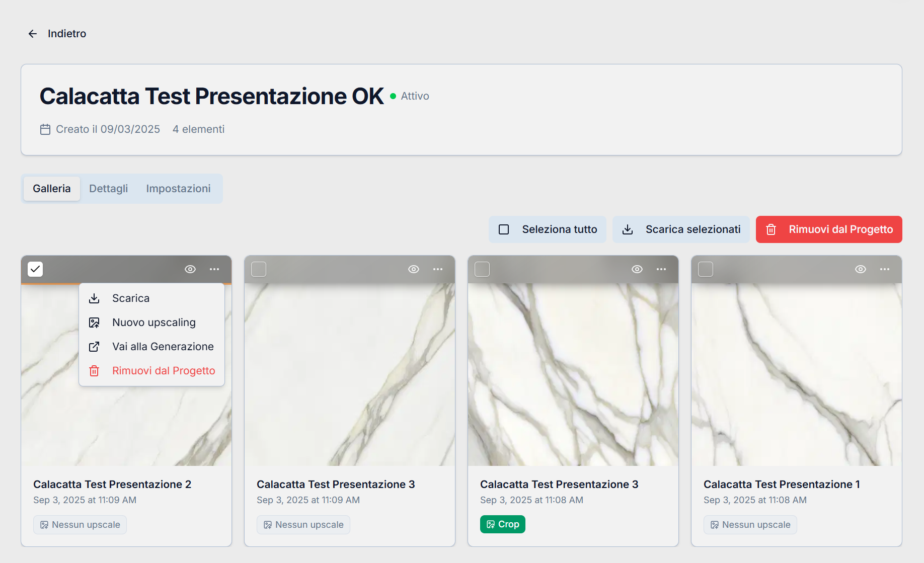The height and width of the screenshot is (563, 924).
Task: Uncheck the Calacatta Test Presentazione 2 checkbox
Action: coord(35,269)
